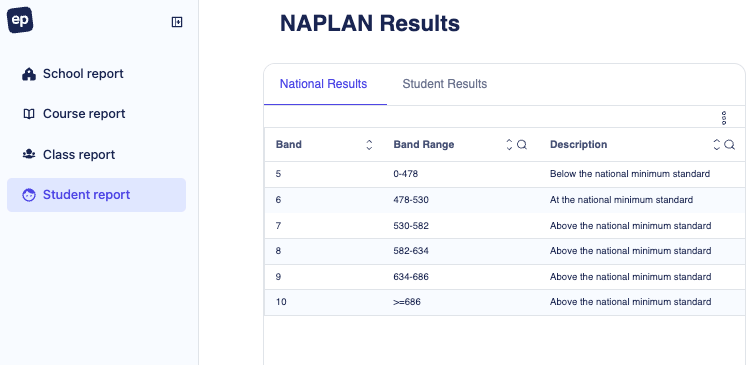Click the Band 10 table row
Image resolution: width=756 pixels, height=365 pixels.
tap(505, 302)
